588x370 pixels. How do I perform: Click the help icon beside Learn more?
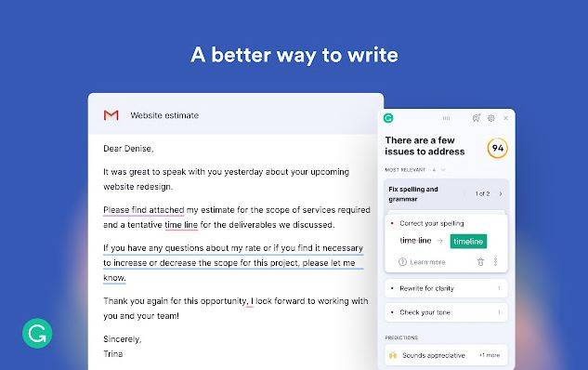tap(402, 262)
